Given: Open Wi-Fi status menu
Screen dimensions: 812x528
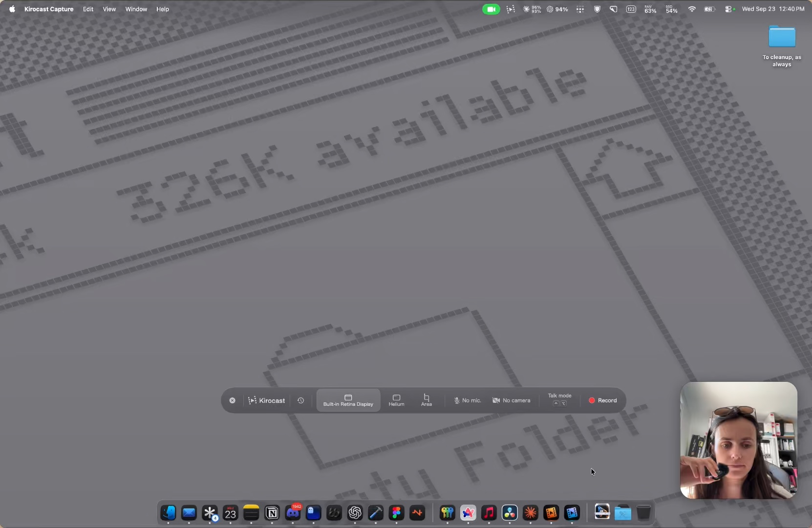Looking at the screenshot, I should point(692,9).
